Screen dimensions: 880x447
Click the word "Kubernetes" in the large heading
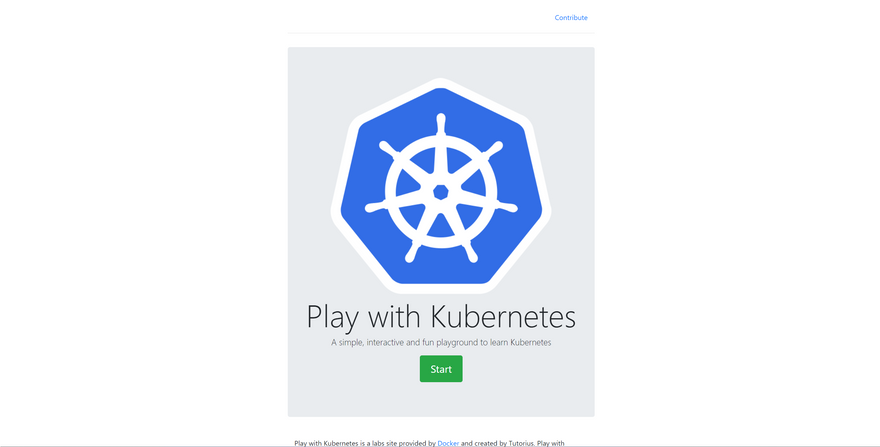click(x=503, y=317)
